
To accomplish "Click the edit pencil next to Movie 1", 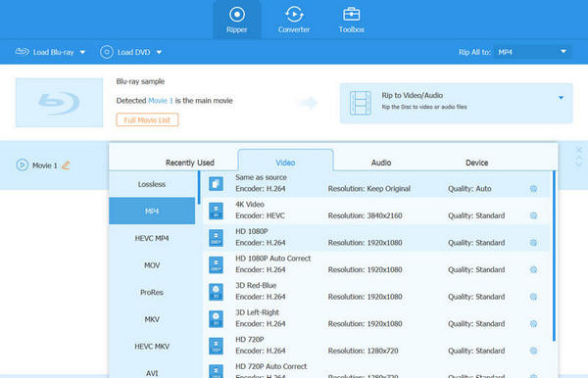I will tap(66, 165).
